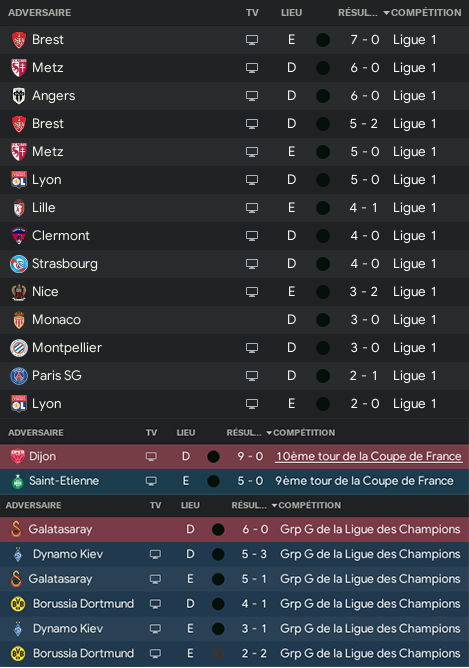Click the result indicator dot for Angers
Screen dimensions: 469x668
[x=323, y=96]
